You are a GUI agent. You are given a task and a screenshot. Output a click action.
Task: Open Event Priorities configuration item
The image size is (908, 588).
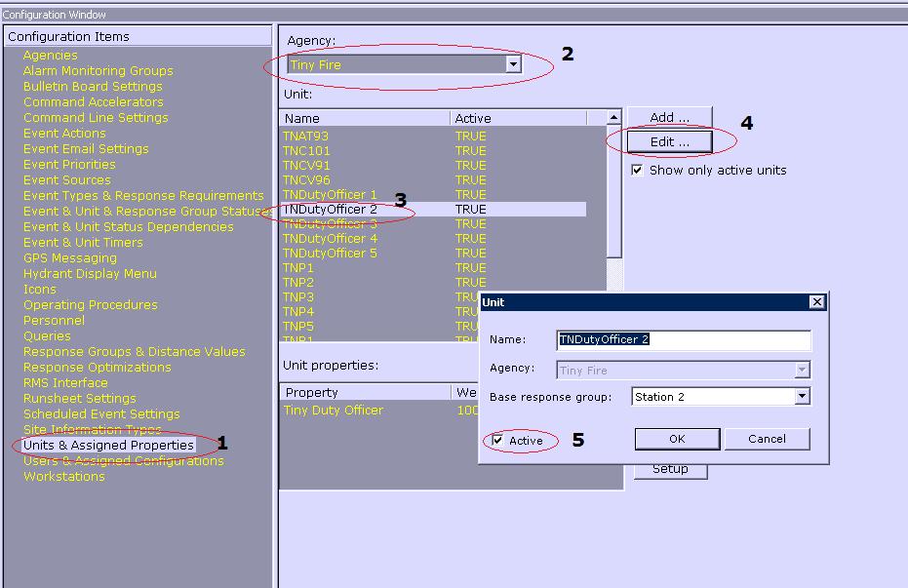click(69, 165)
